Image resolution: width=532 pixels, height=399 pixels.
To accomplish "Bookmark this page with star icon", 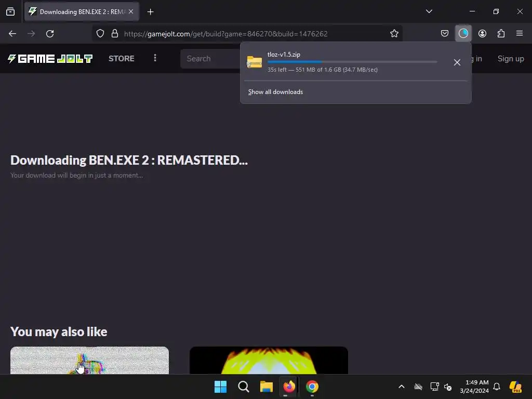I will pyautogui.click(x=394, y=34).
